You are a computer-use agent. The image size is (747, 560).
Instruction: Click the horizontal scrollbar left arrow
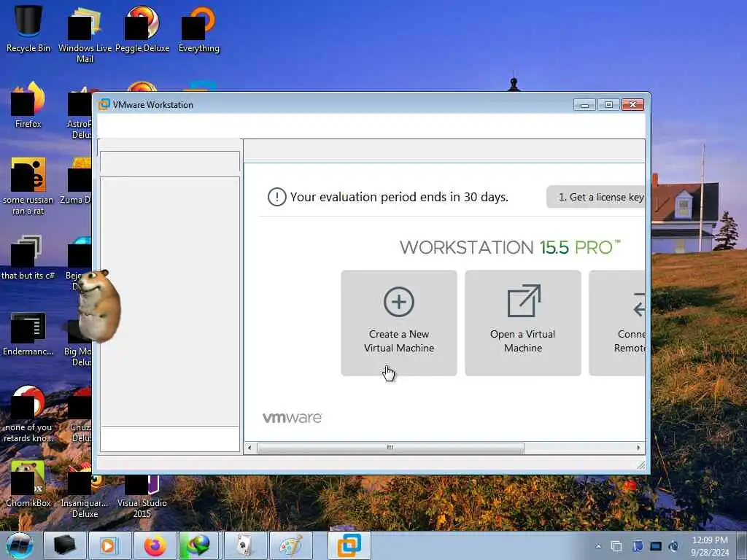(x=249, y=448)
